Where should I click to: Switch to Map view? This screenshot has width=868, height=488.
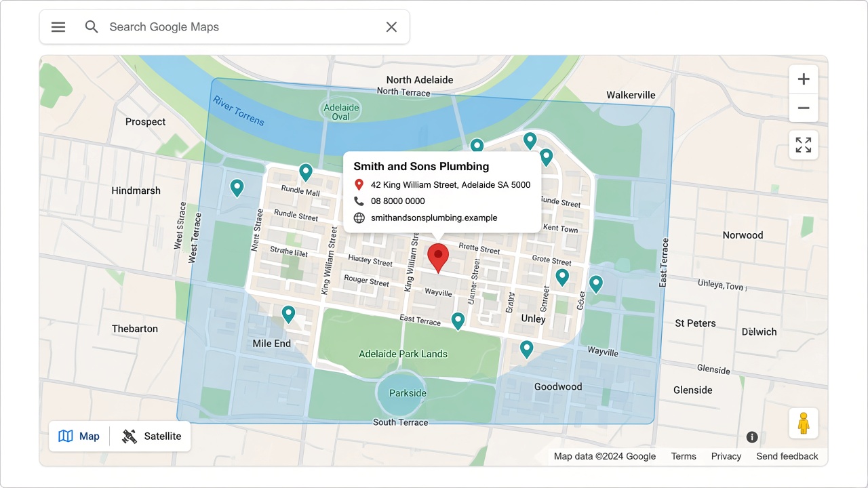click(x=79, y=436)
